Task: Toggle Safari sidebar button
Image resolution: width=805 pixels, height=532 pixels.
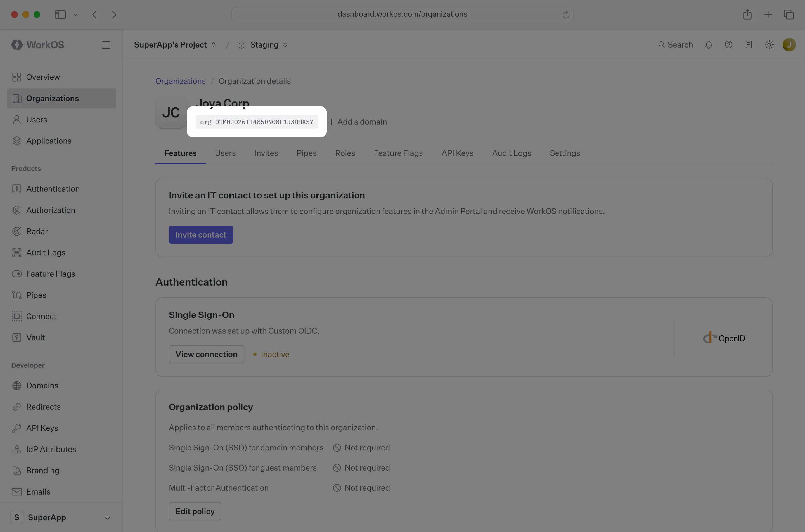Action: point(60,15)
